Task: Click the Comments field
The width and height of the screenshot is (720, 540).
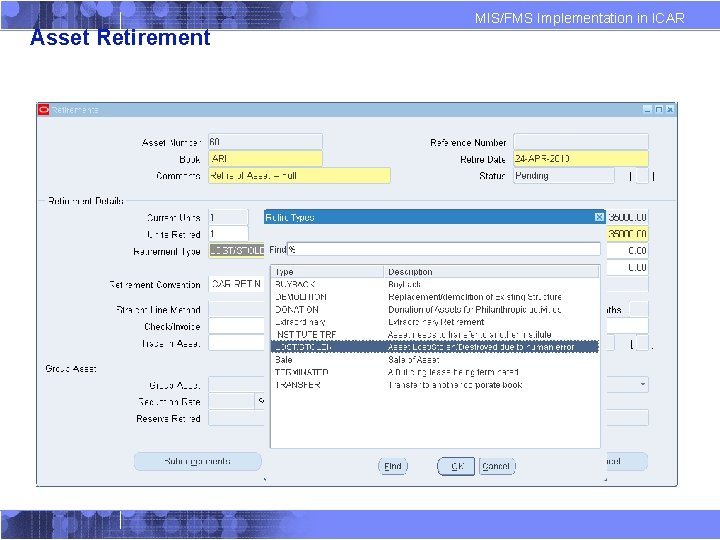Action: [299, 176]
